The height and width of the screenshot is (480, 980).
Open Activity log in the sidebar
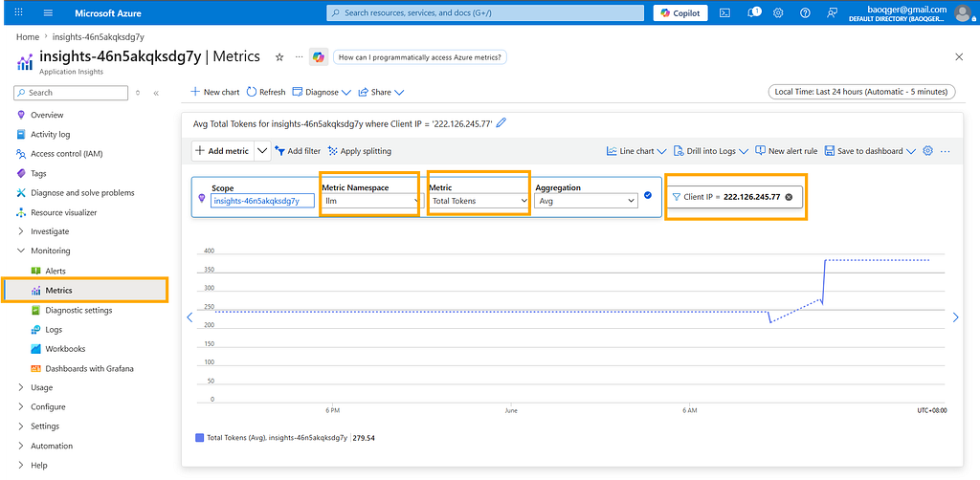click(51, 134)
